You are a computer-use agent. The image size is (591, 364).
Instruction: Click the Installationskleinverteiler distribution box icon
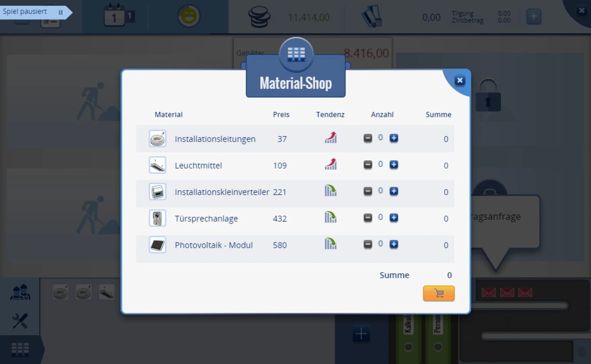click(x=157, y=192)
